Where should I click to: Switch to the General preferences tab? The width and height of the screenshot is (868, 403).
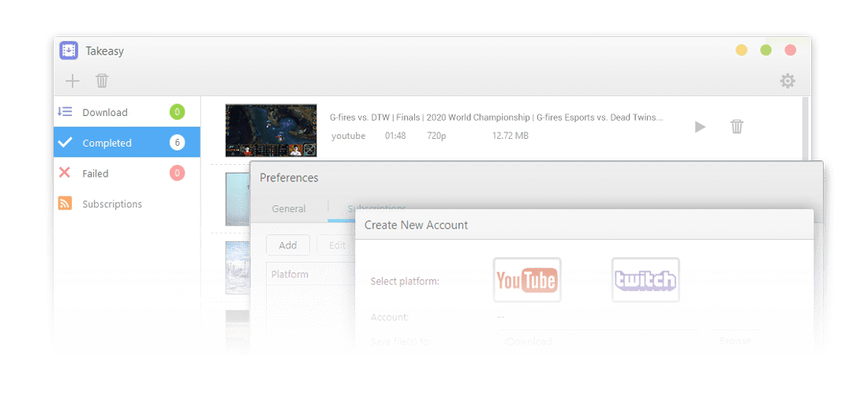(x=289, y=209)
